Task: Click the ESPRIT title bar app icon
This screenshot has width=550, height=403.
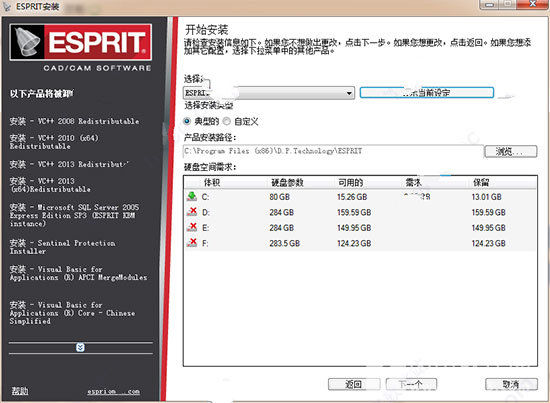Action: [x=7, y=6]
